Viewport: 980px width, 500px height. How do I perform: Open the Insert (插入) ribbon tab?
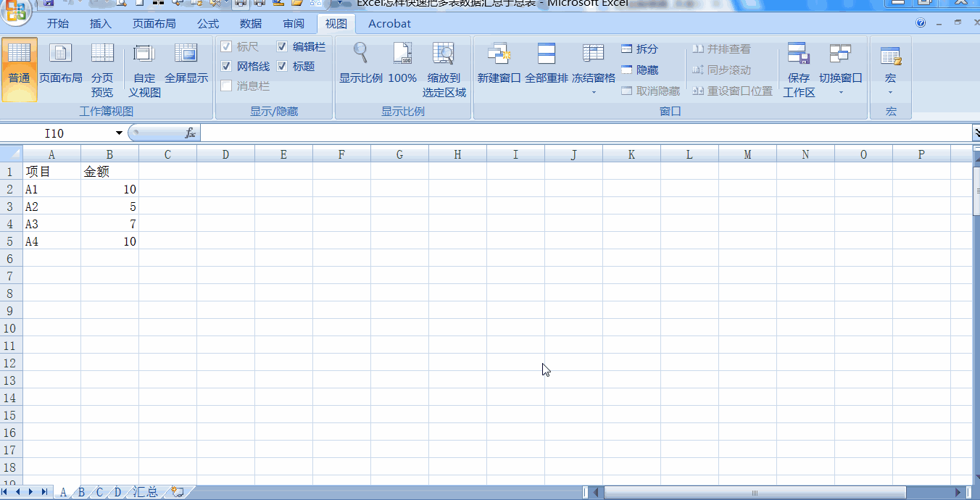[101, 24]
